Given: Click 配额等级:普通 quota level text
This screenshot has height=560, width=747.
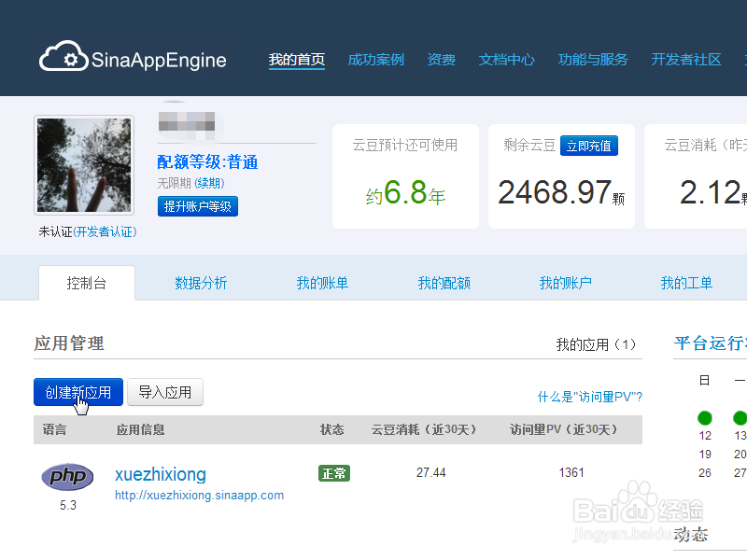Looking at the screenshot, I should pos(207,162).
